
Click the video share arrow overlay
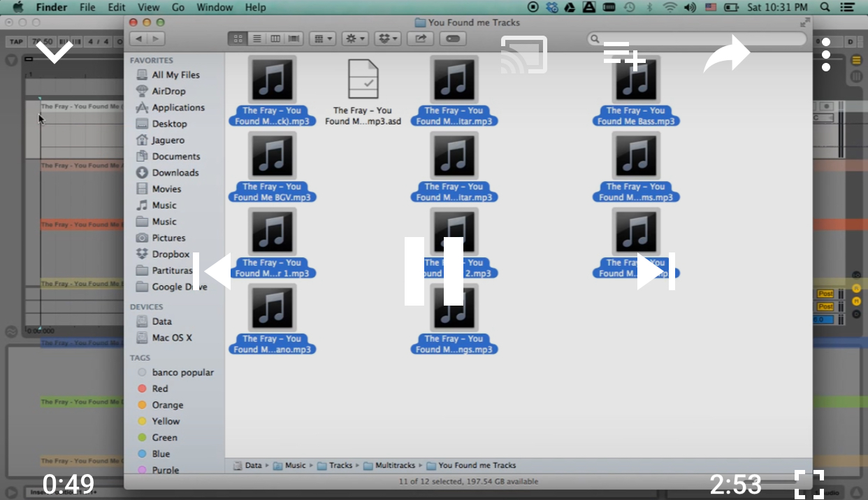(727, 55)
